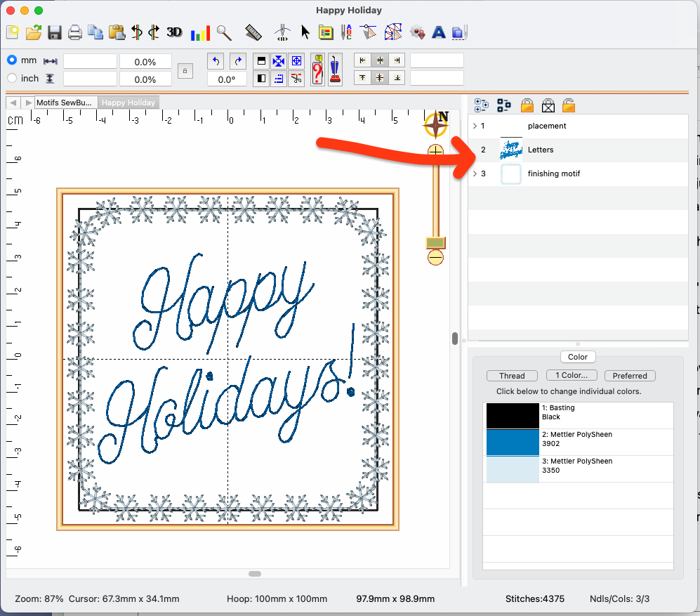Open the magnifying glass zoom tool
The image size is (700, 616).
tap(224, 32)
